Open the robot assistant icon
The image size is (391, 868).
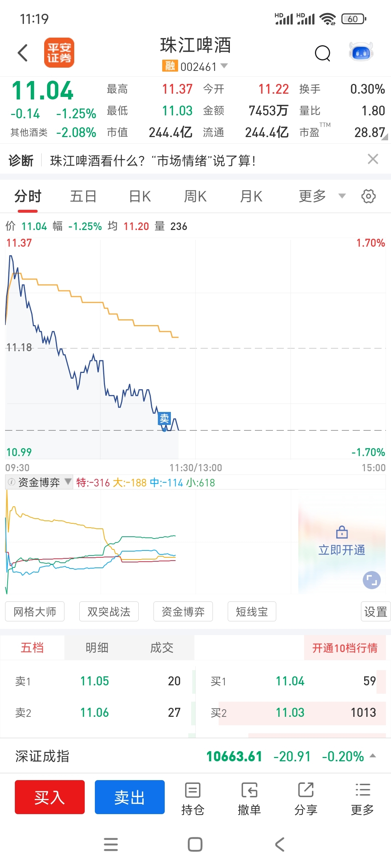tap(361, 52)
